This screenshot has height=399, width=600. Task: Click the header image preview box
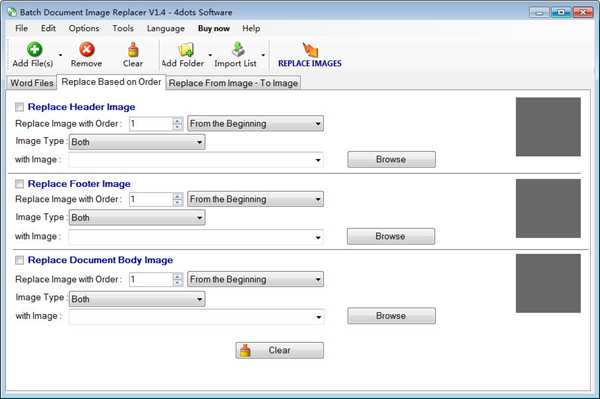pyautogui.click(x=548, y=127)
